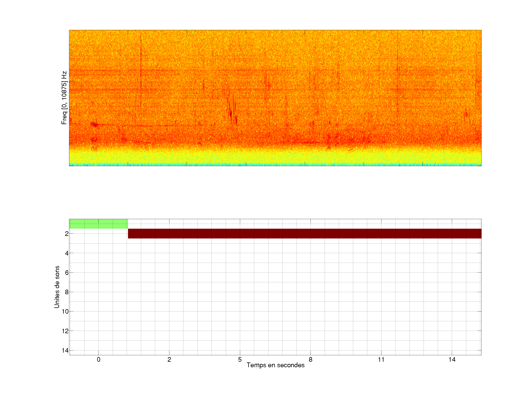Screen dimensions: 532x399
Task: Click the x-axis tick label '8'
Action: (311, 359)
